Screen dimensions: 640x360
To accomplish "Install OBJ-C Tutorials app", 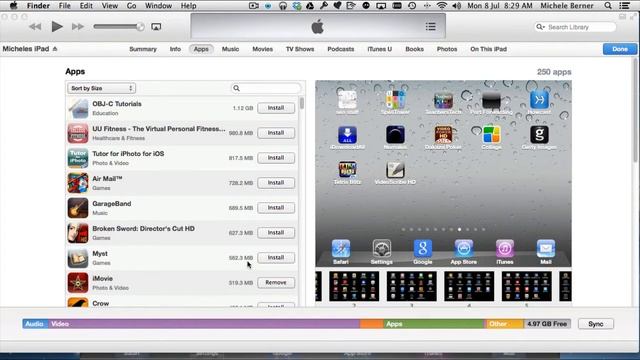I will point(276,108).
